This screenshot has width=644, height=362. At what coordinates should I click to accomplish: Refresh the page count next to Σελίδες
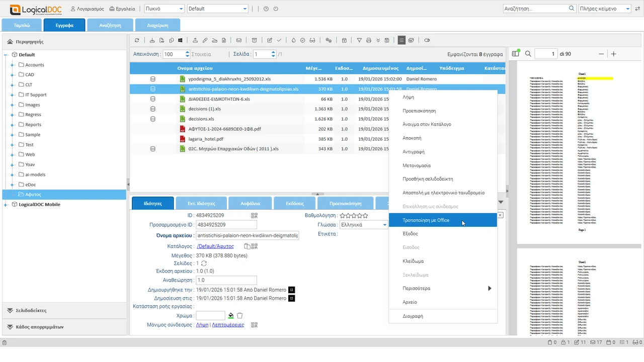tap(204, 263)
